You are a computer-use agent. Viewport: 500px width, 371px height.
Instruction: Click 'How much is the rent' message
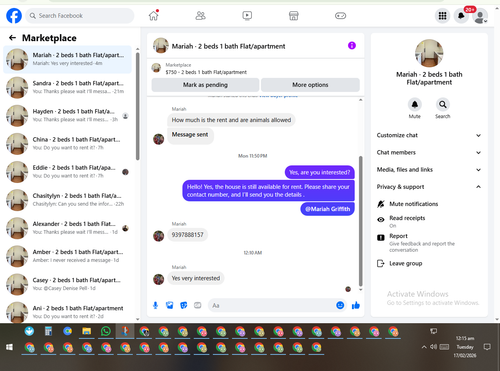231,120
